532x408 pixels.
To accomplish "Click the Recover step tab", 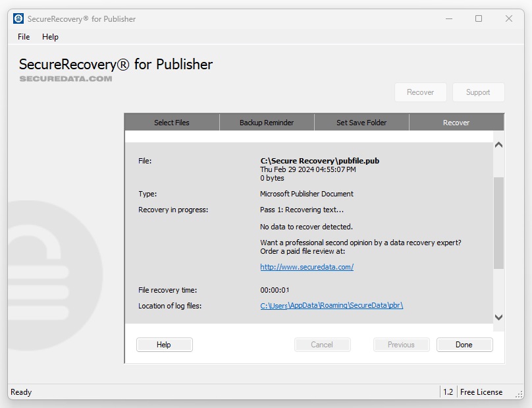I will click(456, 123).
